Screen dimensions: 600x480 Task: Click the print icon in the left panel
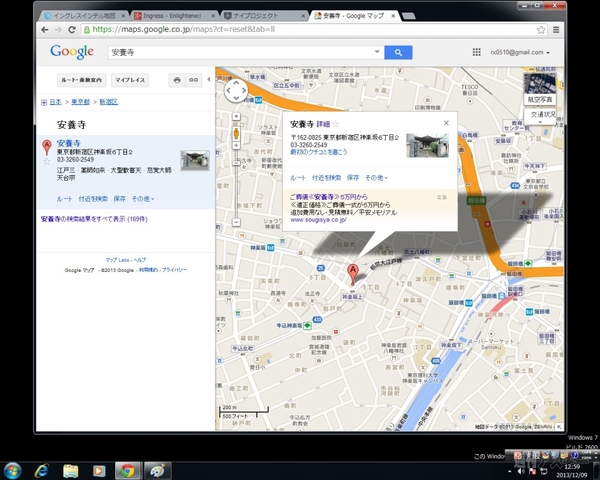[177, 80]
